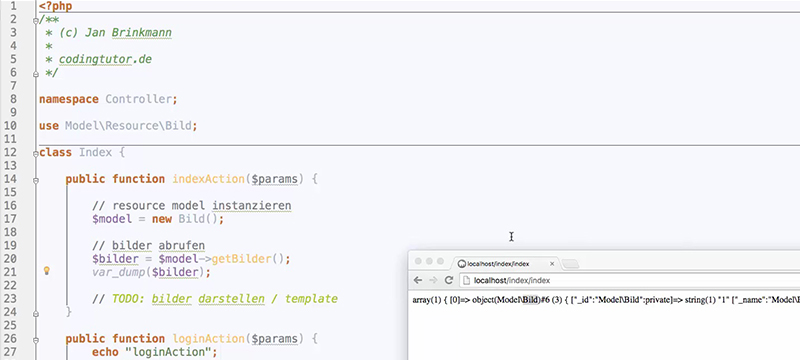Click the zoom button of the browser window
The height and width of the screenshot is (360, 800).
[x=440, y=261]
